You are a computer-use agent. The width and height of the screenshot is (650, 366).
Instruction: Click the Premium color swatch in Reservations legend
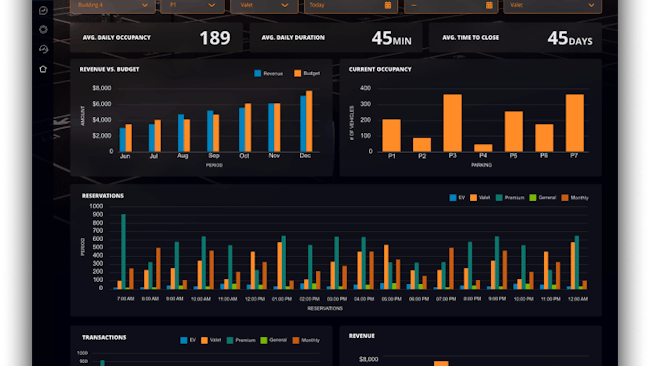[499, 198]
